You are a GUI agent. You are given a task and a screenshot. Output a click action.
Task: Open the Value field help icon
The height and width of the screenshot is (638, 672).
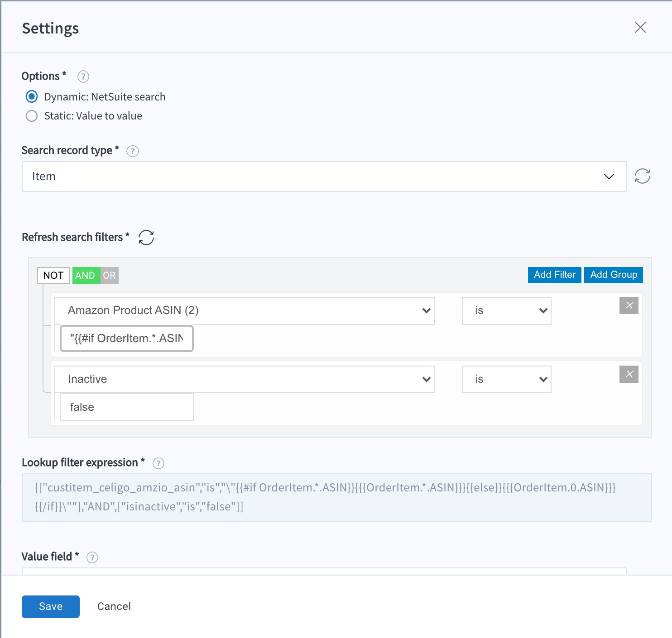[92, 557]
